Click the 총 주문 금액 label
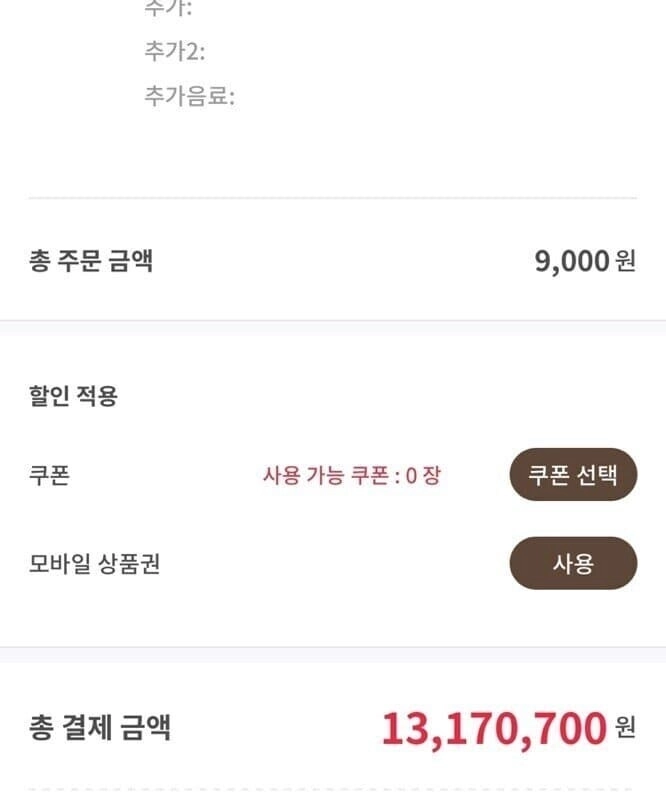 [91, 262]
